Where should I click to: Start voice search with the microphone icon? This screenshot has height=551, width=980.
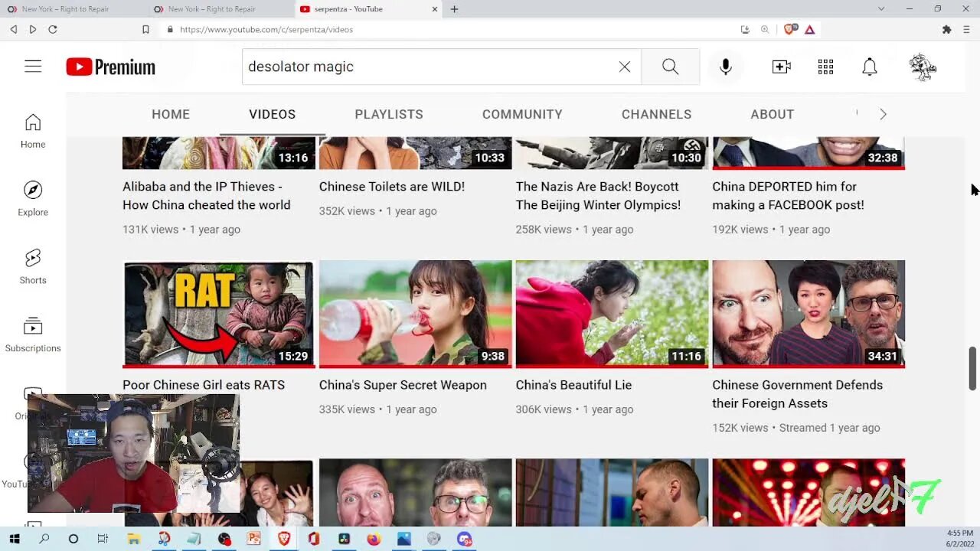(x=726, y=67)
